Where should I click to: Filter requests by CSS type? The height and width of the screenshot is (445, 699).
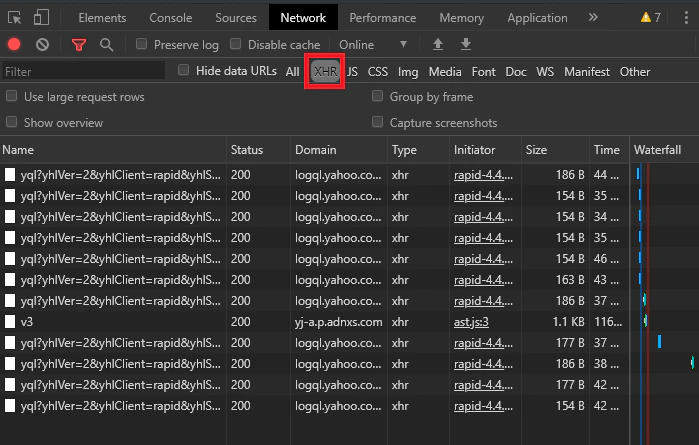point(378,72)
